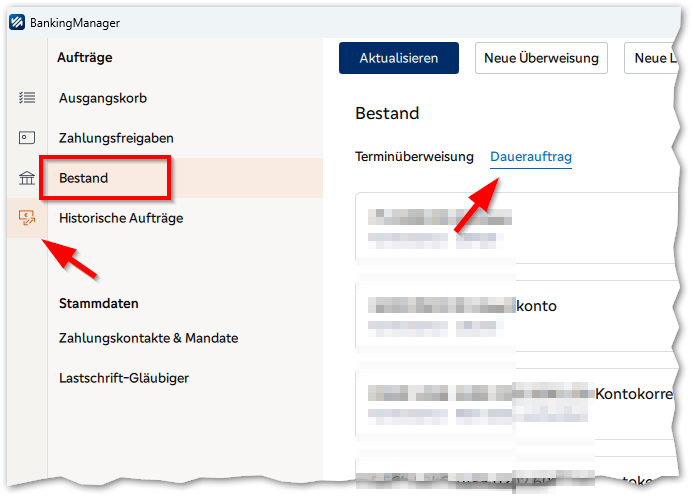Open the card-shaped icon in the sidebar rail
This screenshot has width=692, height=497.
pos(27,138)
